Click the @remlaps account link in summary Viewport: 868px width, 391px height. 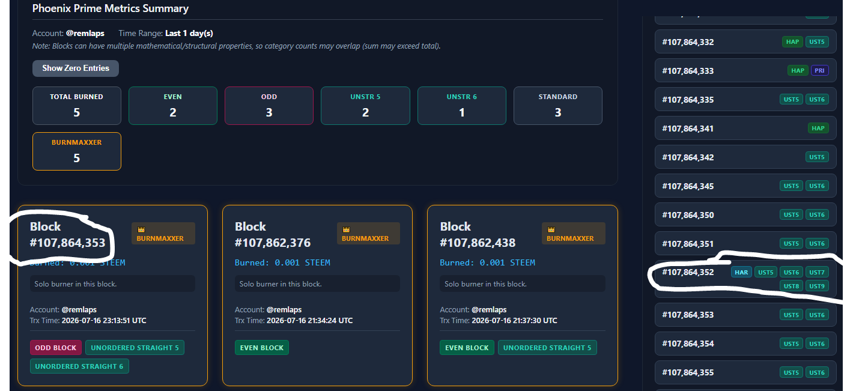(85, 34)
